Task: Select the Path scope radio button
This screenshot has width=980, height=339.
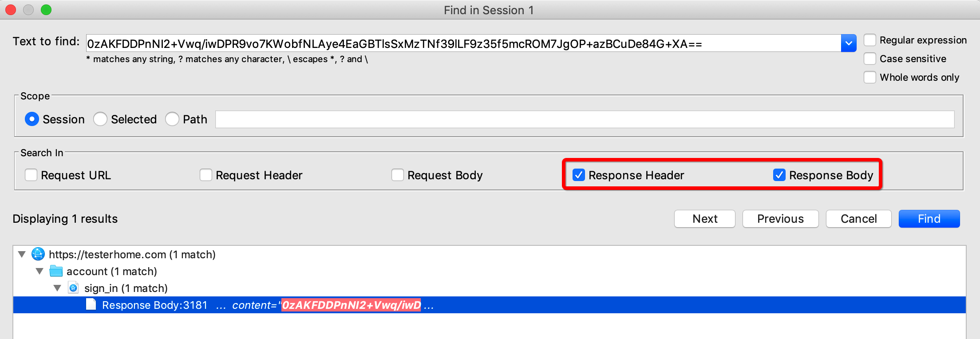Action: point(172,119)
